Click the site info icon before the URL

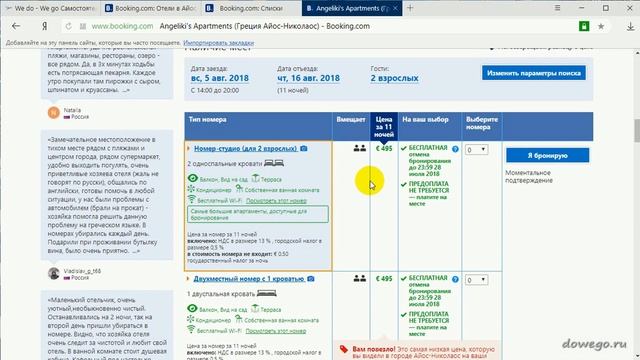point(83,26)
